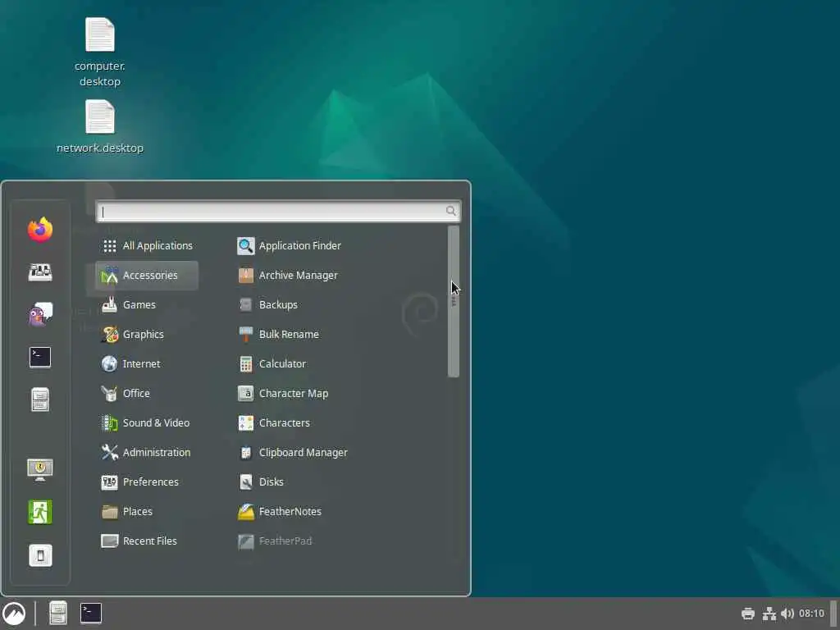The image size is (840, 630).
Task: Select the All Applications category
Action: coord(147,246)
